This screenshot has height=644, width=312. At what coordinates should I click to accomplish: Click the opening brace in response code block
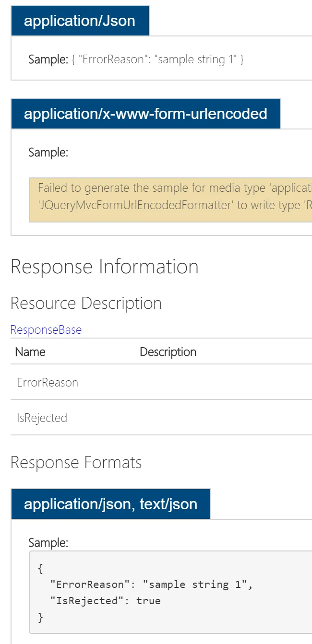pyautogui.click(x=40, y=568)
